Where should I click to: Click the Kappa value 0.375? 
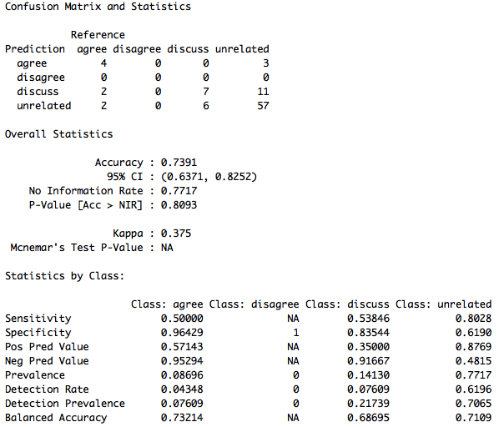coord(176,234)
